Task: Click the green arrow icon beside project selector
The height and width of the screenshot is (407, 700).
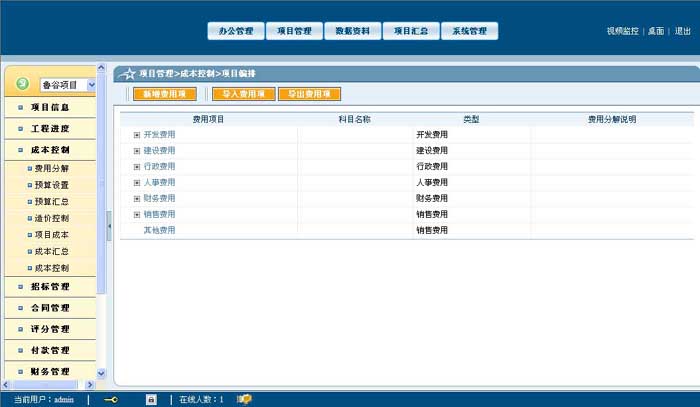Action: [22, 85]
